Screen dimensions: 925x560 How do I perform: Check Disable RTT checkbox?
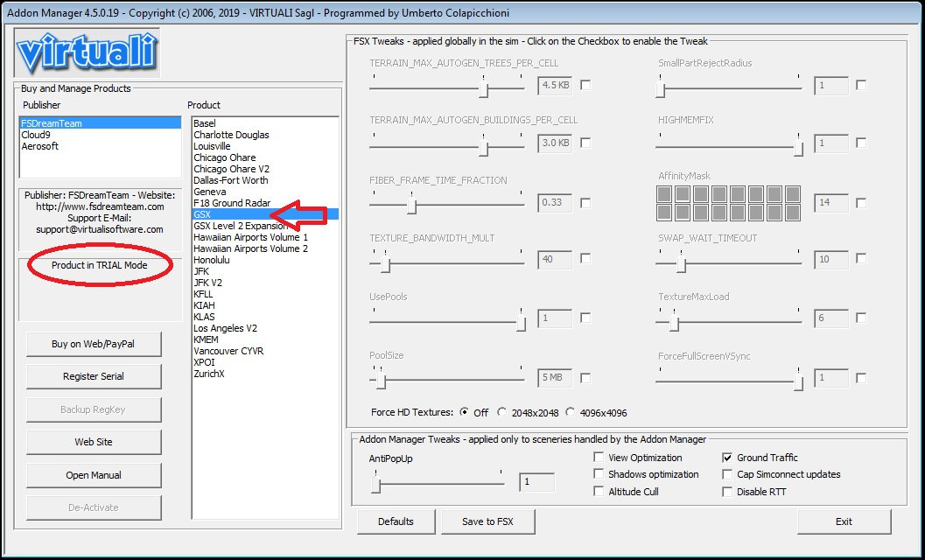click(x=726, y=491)
